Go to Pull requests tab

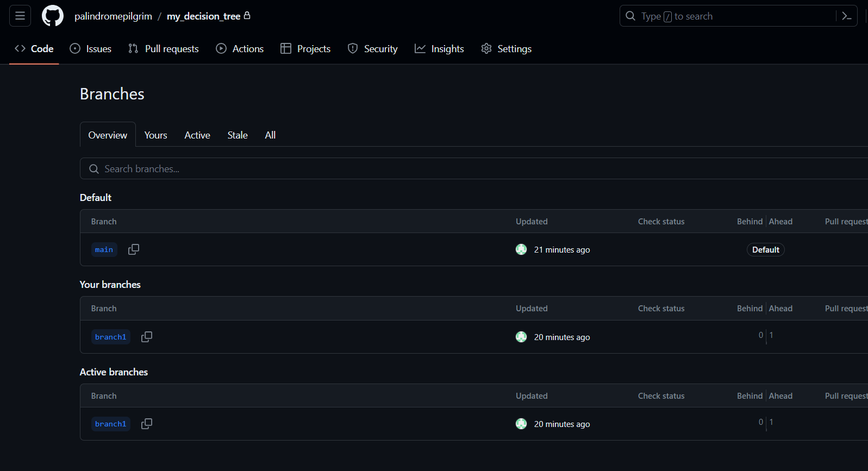tap(164, 48)
